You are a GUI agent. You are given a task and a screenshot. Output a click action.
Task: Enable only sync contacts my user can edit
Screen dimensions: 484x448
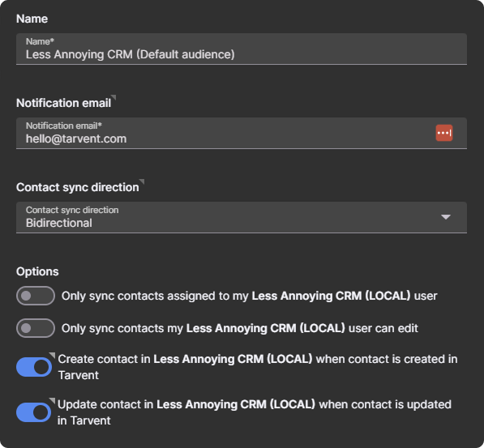coord(36,328)
